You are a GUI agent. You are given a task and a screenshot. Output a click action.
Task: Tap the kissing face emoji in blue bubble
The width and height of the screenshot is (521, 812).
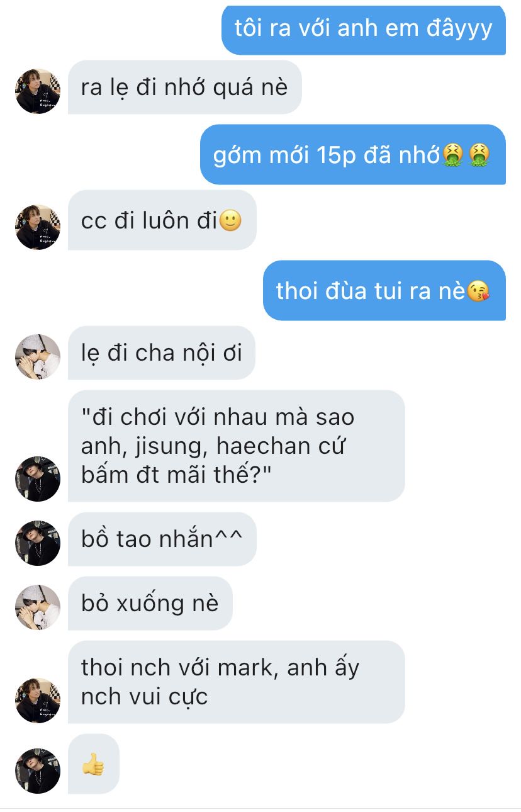[x=478, y=291]
